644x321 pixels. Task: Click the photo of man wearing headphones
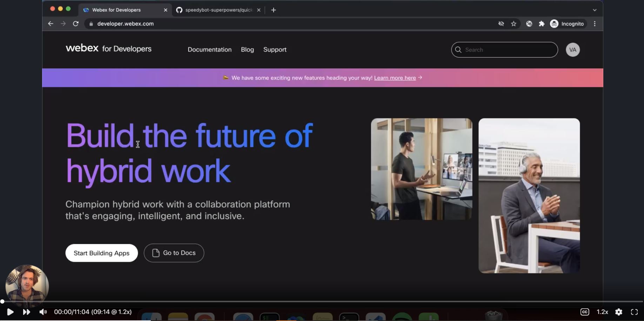click(529, 196)
